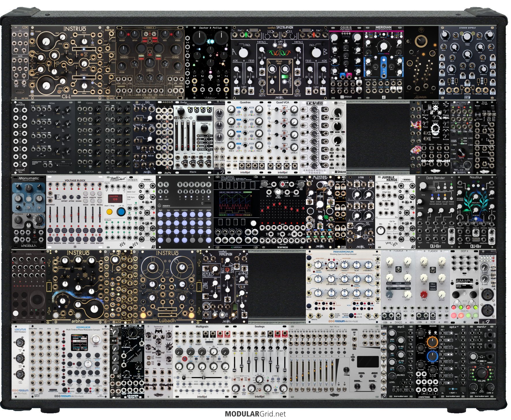511x420 pixels.
Task: Select the Erogenous Tones LEVIT8 module
Action: pyautogui.click(x=315, y=137)
